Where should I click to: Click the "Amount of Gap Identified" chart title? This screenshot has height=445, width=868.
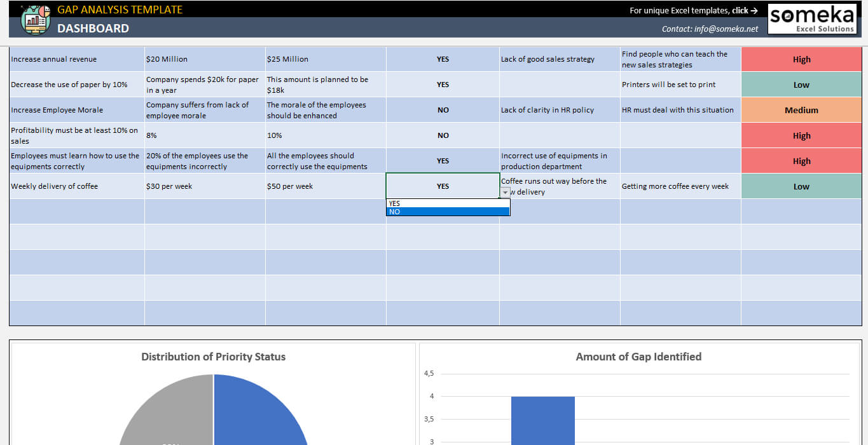point(638,357)
